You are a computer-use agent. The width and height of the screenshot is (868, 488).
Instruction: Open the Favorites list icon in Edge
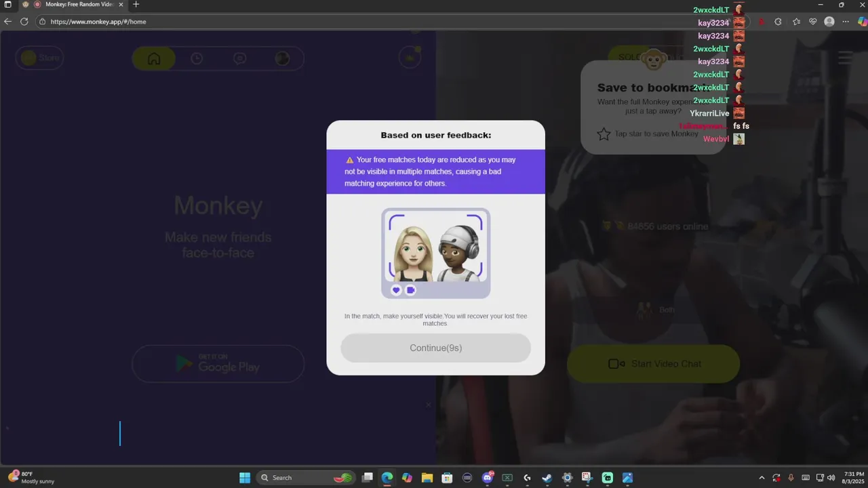coord(796,22)
